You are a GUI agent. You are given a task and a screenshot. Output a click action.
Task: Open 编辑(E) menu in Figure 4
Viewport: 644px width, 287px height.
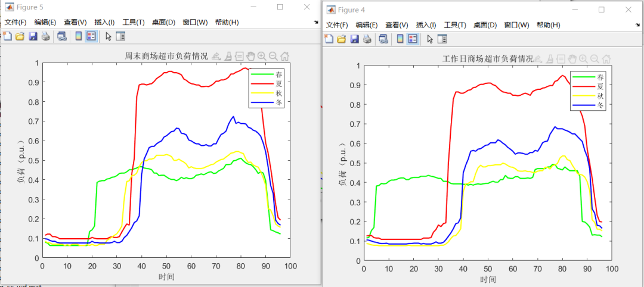coord(367,25)
